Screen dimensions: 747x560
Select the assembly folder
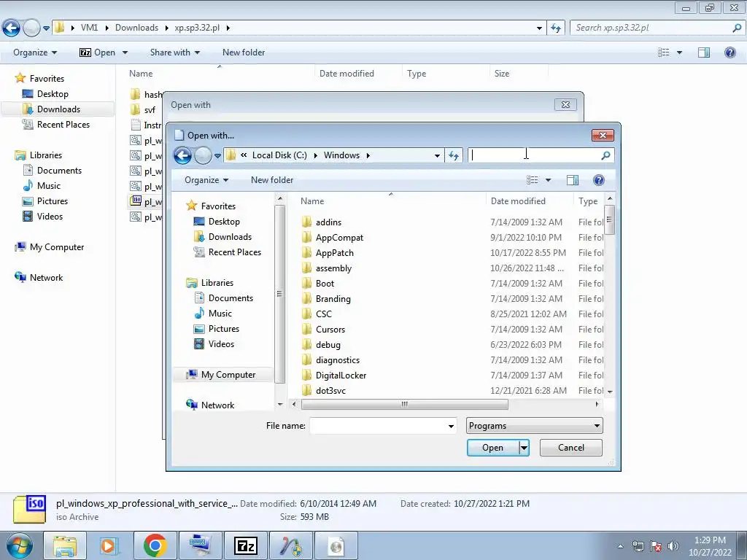[x=333, y=268]
